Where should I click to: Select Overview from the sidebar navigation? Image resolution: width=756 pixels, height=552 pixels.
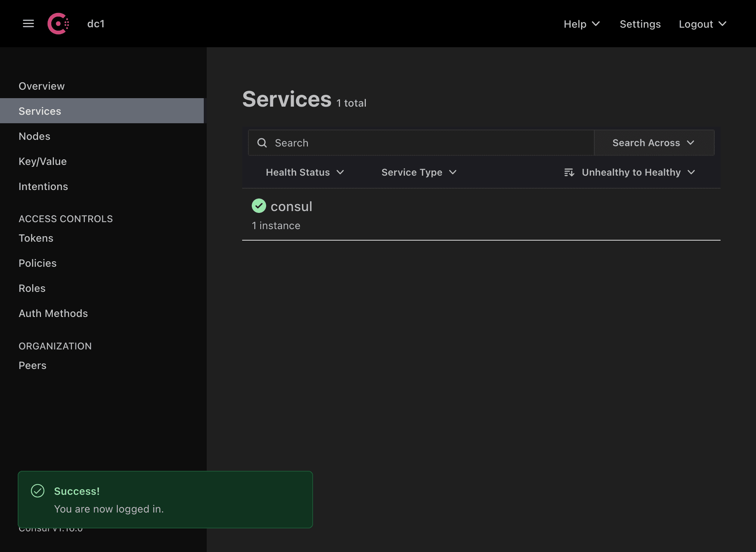pos(42,86)
